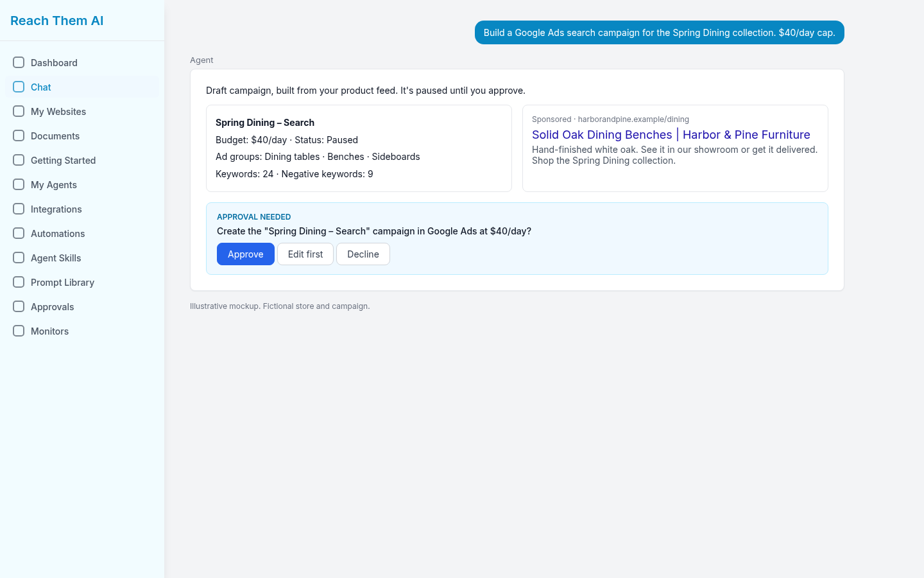Click the Illustrative mockup footnote

280,306
